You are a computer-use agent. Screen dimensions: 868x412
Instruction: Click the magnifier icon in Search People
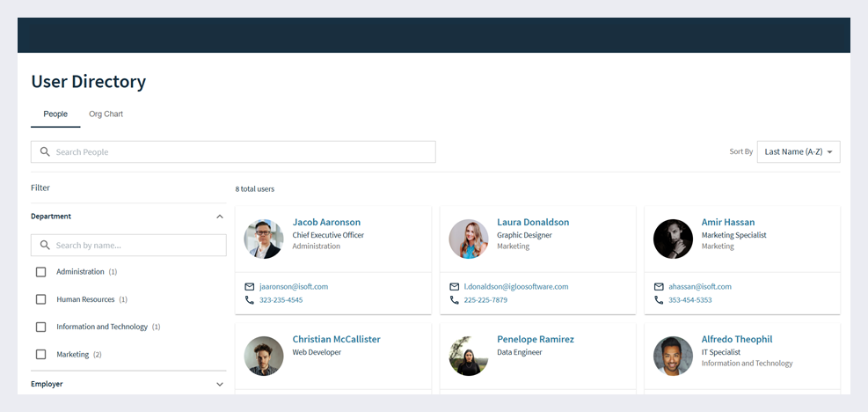(x=45, y=151)
